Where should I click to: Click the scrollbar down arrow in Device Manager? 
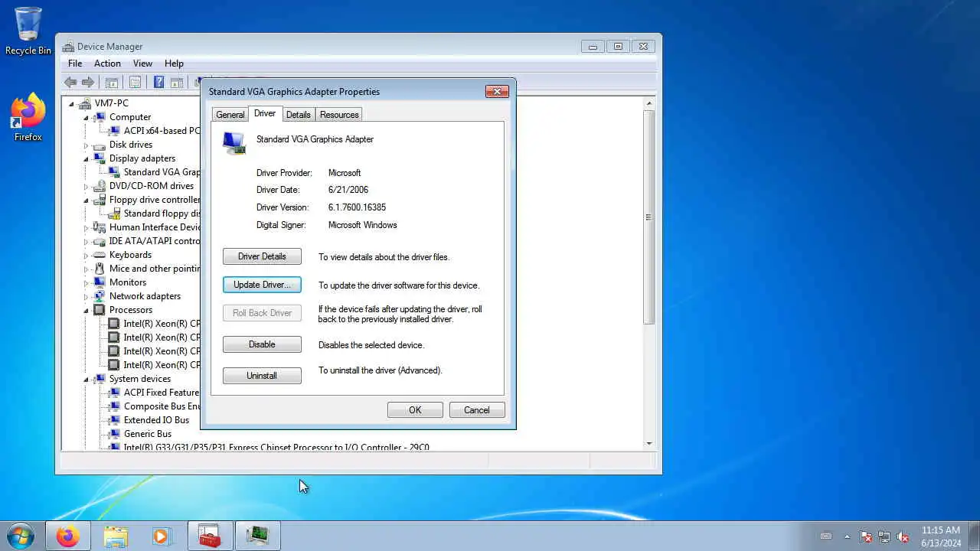click(x=649, y=444)
